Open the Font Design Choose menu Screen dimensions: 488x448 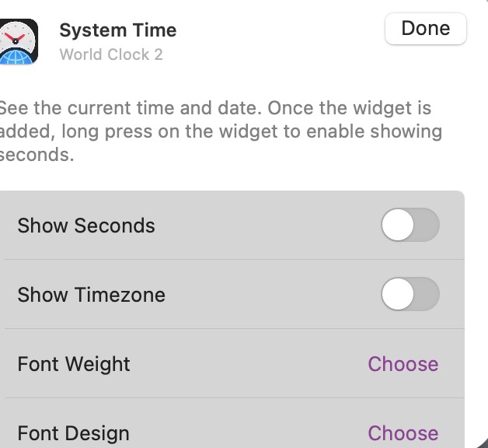pos(403,432)
